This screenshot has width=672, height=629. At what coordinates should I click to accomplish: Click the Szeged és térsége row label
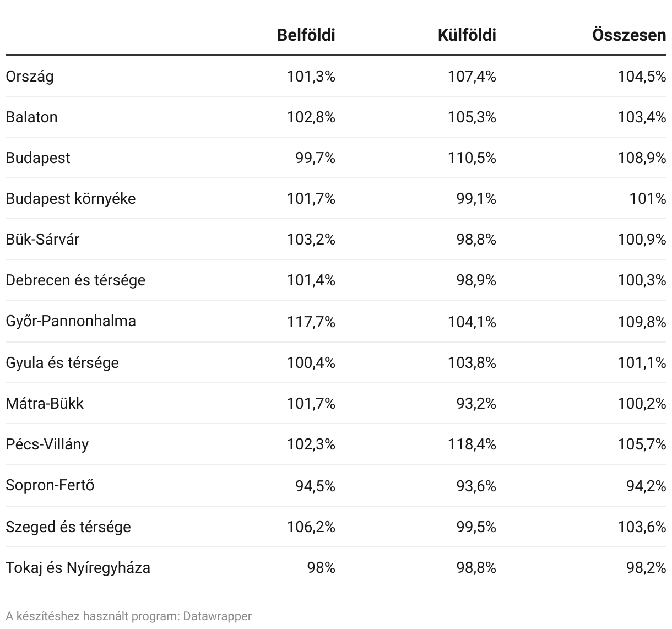[x=68, y=527]
